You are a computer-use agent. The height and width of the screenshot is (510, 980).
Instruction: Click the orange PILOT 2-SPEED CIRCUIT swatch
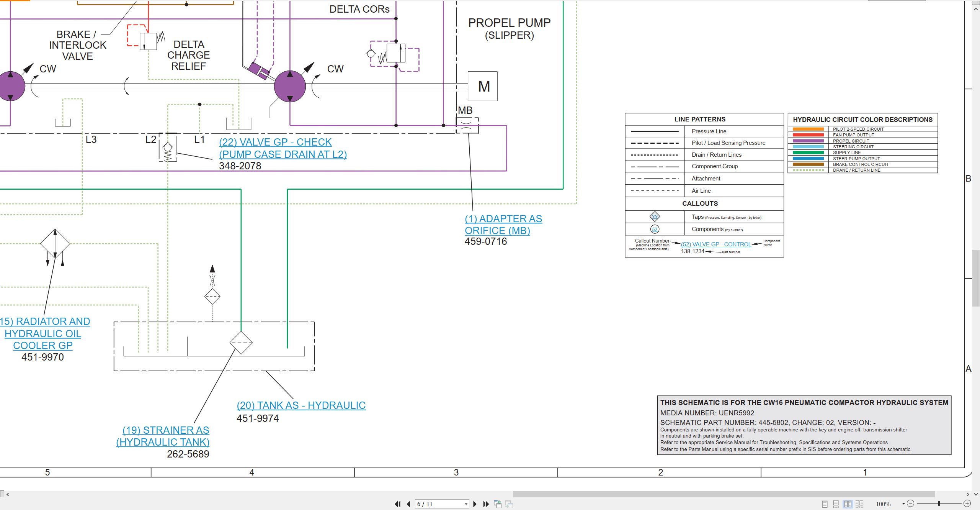[808, 129]
